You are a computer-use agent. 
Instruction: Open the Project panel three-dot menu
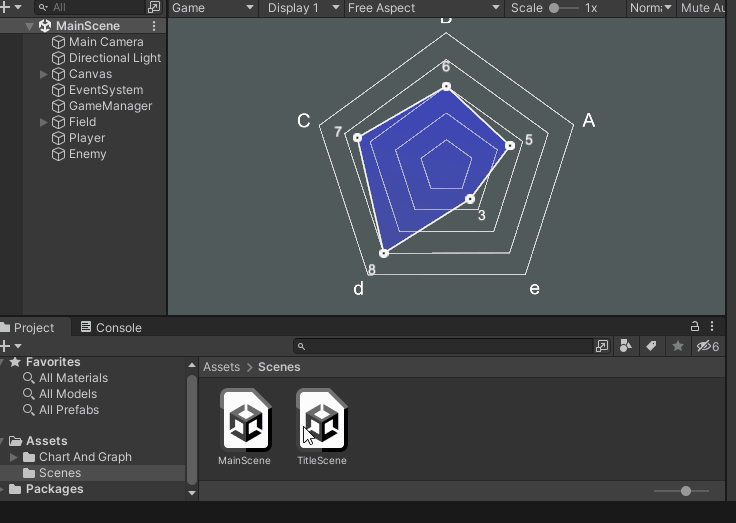[713, 326]
